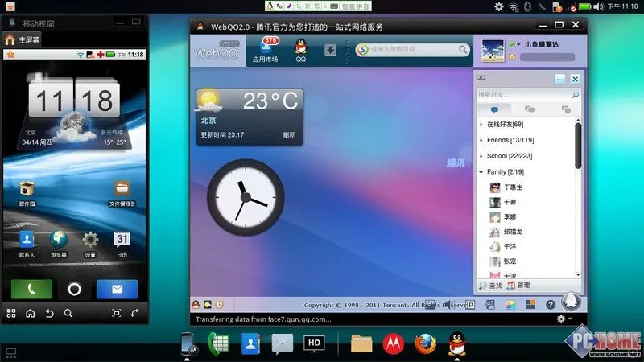Tap the round app drawer button on the phone
The height and width of the screenshot is (362, 644).
pos(74,290)
